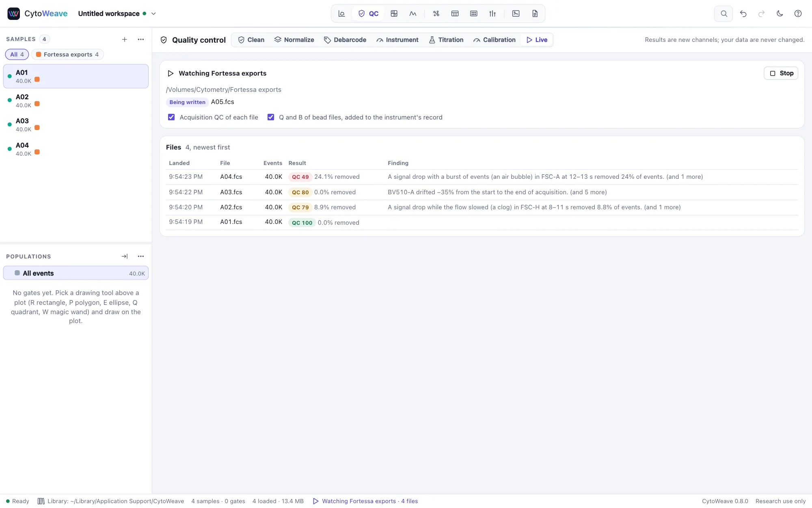
Task: Add a sample with plus icon
Action: 125,39
